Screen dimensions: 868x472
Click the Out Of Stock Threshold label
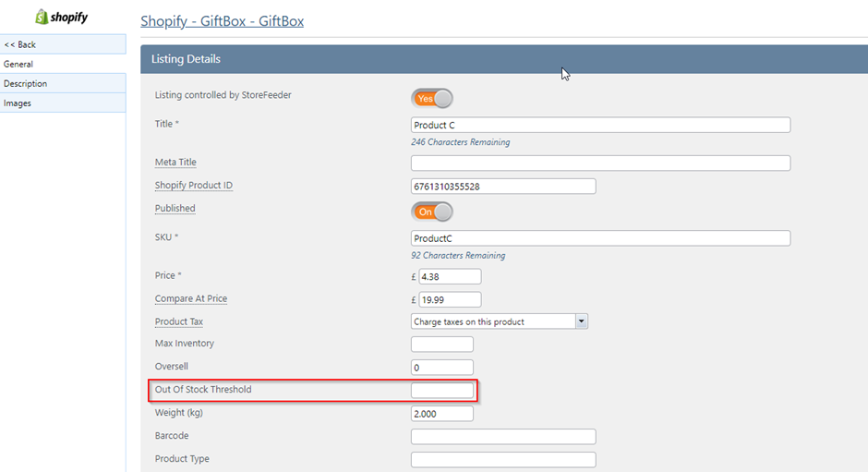[203, 390]
